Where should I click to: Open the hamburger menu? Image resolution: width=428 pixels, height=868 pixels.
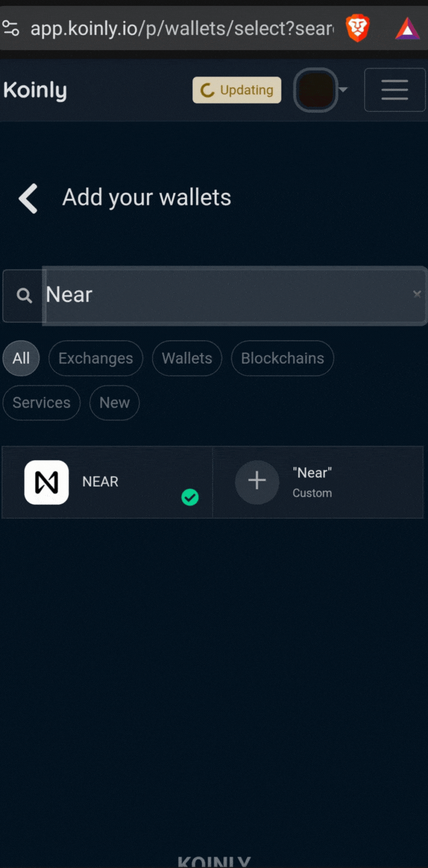[x=394, y=90]
